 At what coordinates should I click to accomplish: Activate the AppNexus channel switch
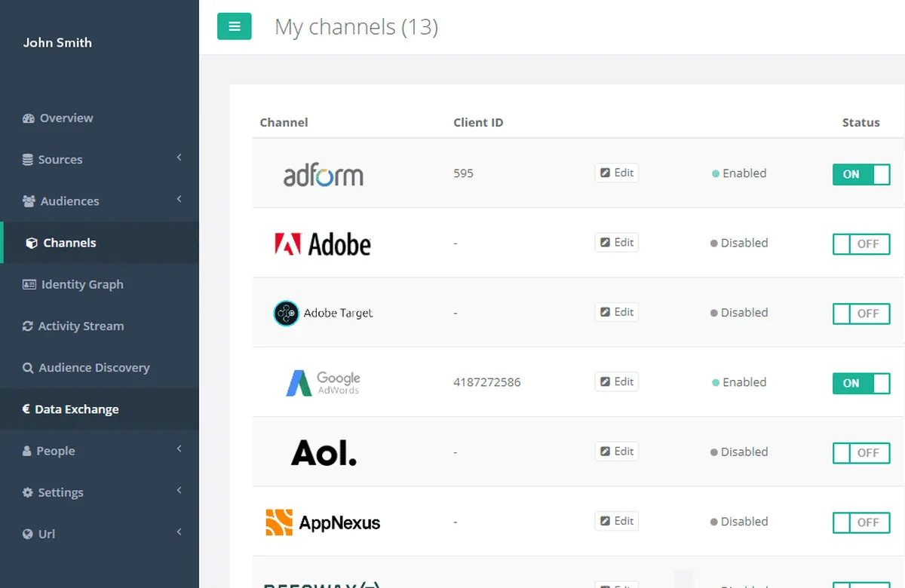click(x=861, y=522)
